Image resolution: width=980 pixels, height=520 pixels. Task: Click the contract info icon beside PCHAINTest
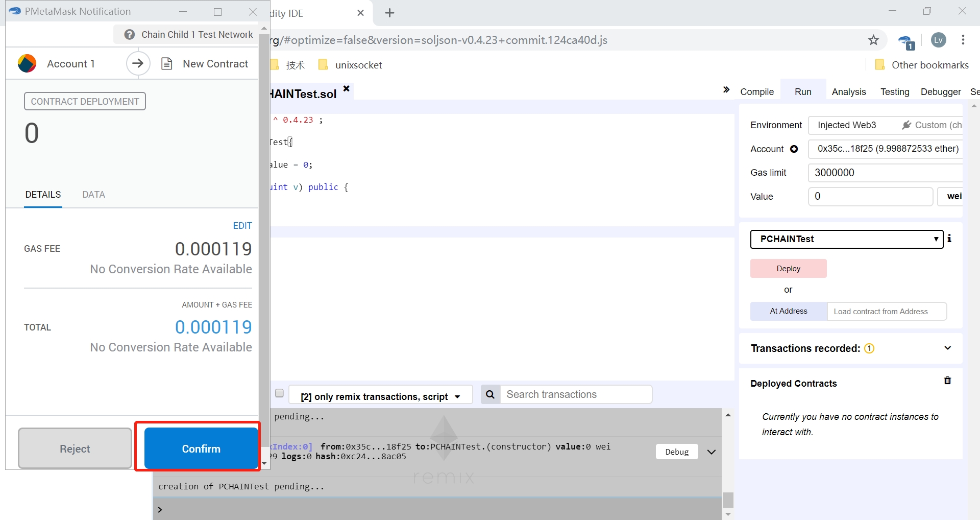(949, 239)
